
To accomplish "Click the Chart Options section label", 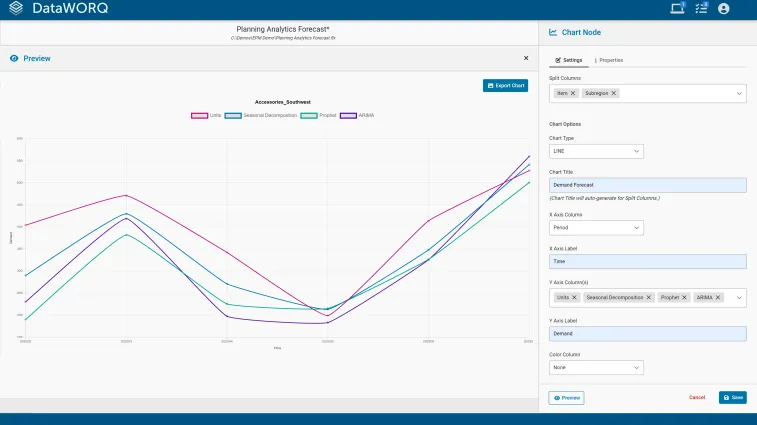I will 565,124.
